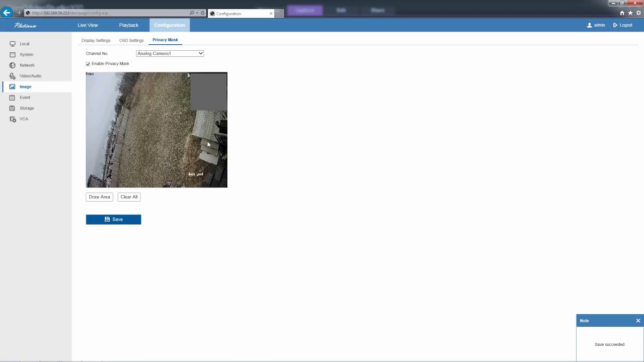This screenshot has height=362, width=644.
Task: Open the Local settings section
Action: coord(25,44)
